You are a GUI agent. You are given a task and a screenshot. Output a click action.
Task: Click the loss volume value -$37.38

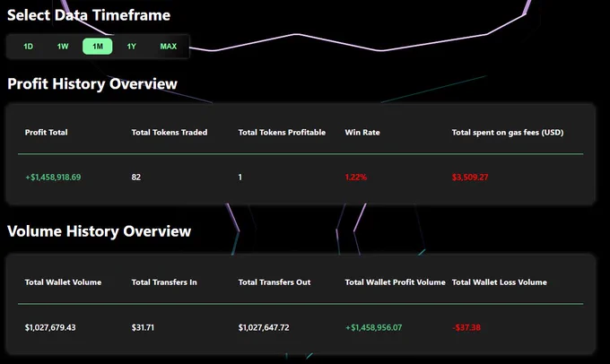(466, 327)
